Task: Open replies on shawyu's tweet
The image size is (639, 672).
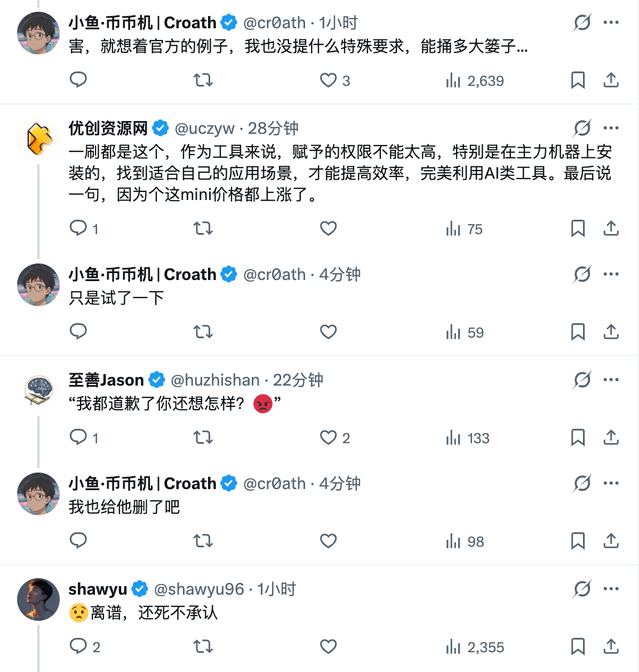Action: [x=78, y=646]
